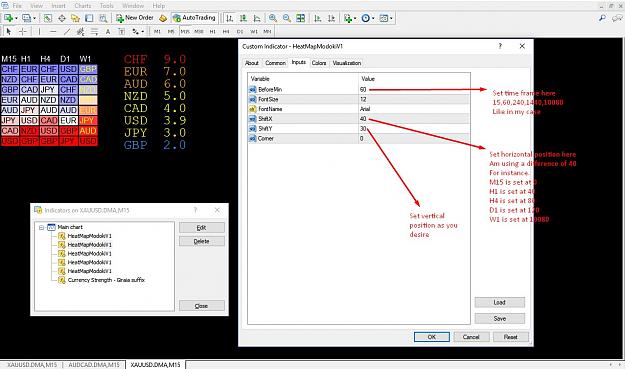The image size is (625, 369).
Task: Open the Templates toolbar icon
Action: click(x=384, y=18)
